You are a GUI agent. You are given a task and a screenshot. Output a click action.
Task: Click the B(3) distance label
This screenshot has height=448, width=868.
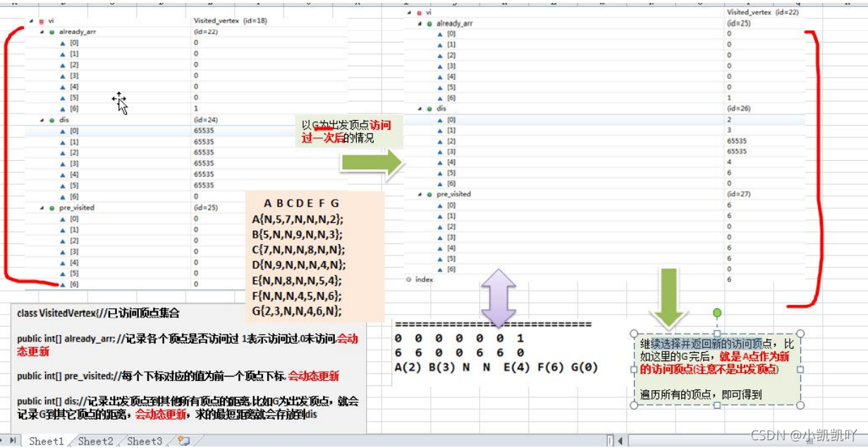pos(444,367)
